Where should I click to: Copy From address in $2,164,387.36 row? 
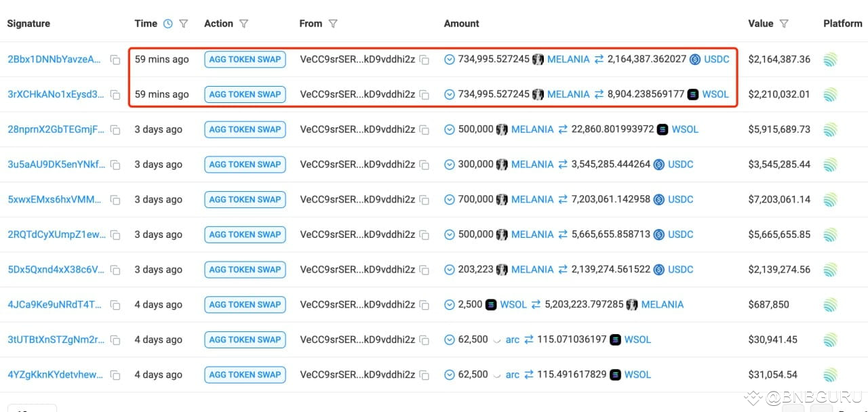coord(424,60)
